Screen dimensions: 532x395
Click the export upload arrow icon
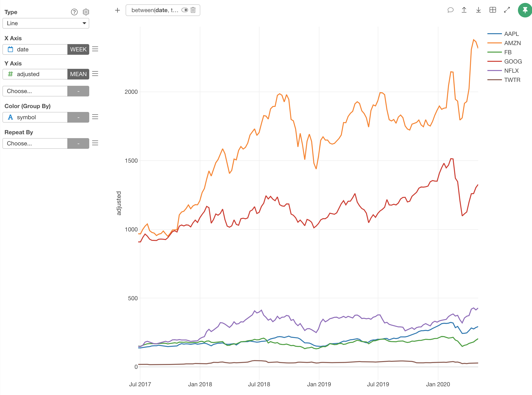tap(464, 10)
